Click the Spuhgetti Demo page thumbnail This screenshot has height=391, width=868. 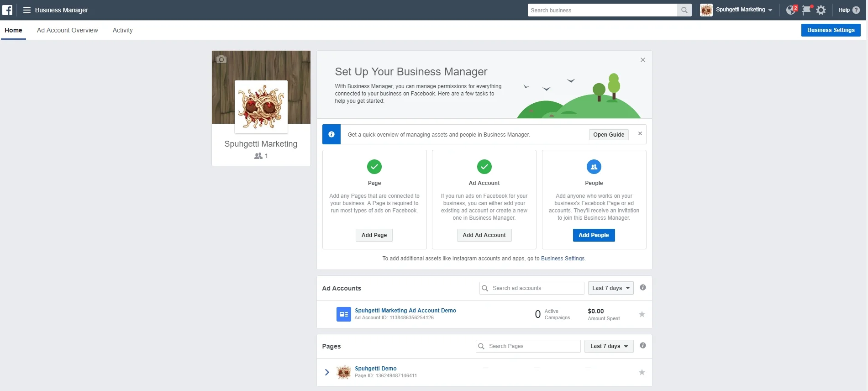[x=344, y=372]
